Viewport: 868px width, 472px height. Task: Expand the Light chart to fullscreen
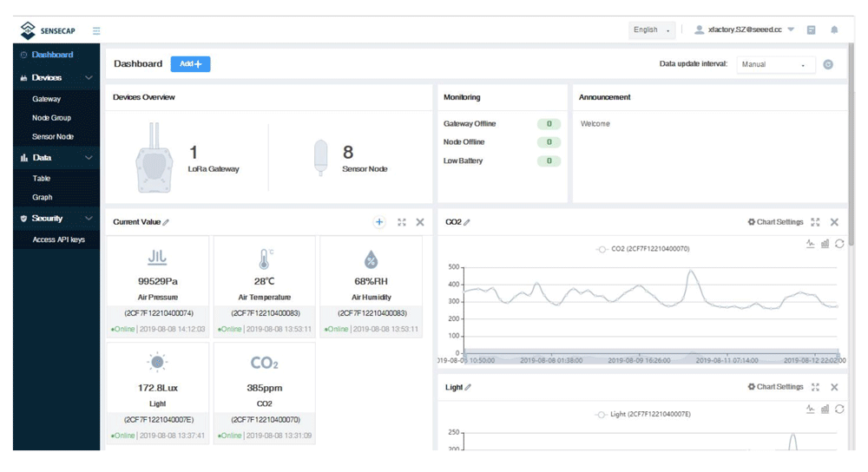pos(815,387)
